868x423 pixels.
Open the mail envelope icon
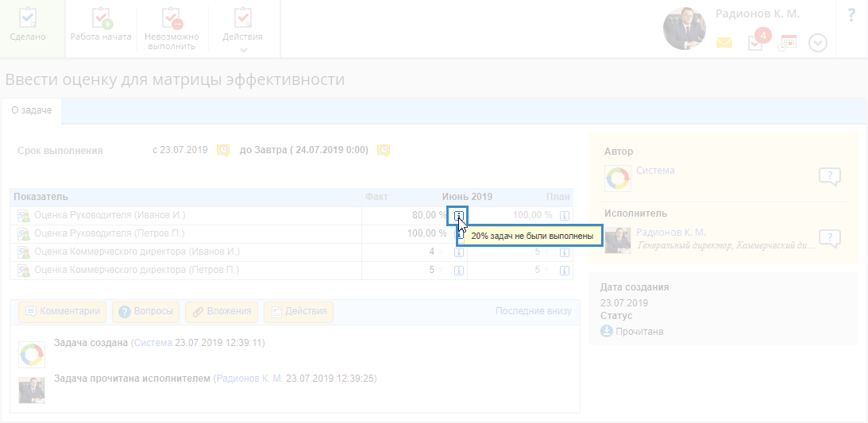pyautogui.click(x=723, y=43)
